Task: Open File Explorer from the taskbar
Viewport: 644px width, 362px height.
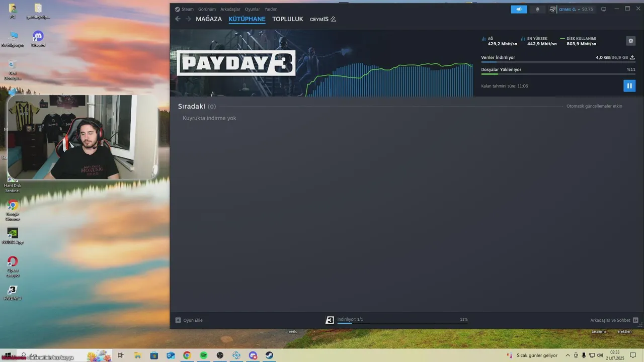Action: 137,355
